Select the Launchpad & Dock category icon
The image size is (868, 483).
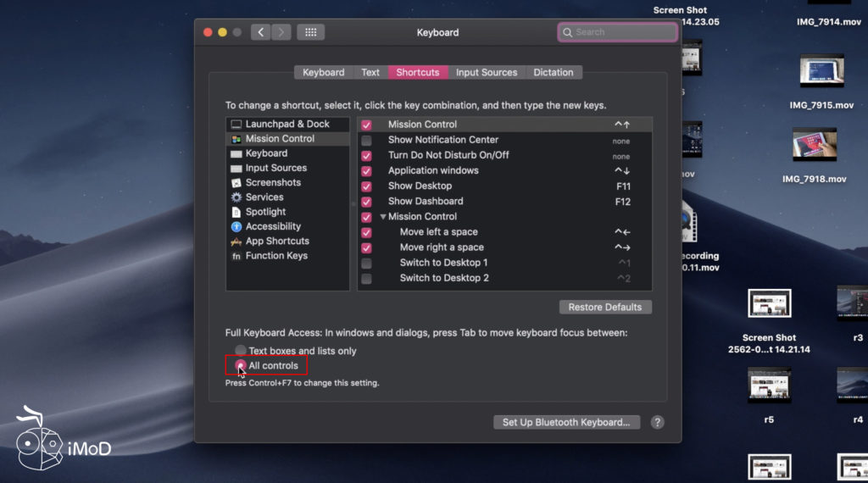236,124
